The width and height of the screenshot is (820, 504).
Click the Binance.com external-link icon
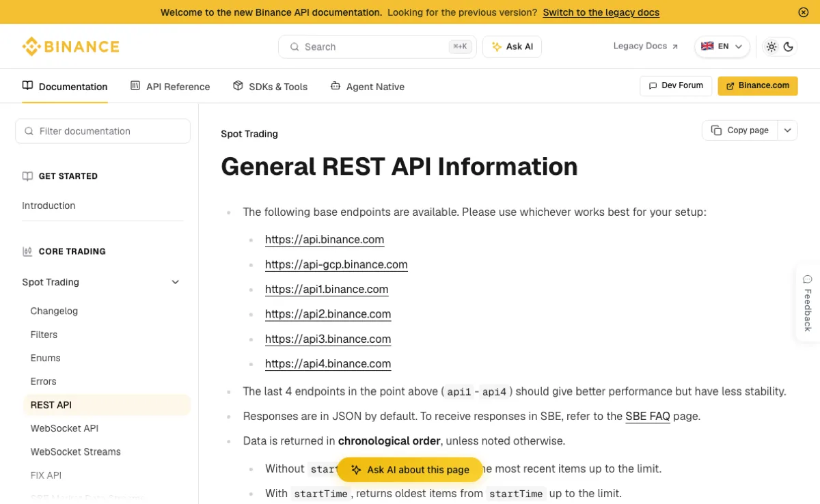pyautogui.click(x=730, y=86)
